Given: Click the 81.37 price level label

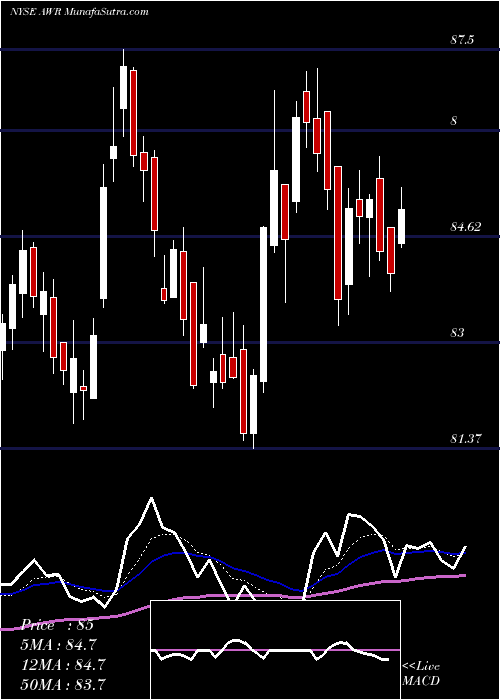Looking at the screenshot, I should tap(466, 439).
